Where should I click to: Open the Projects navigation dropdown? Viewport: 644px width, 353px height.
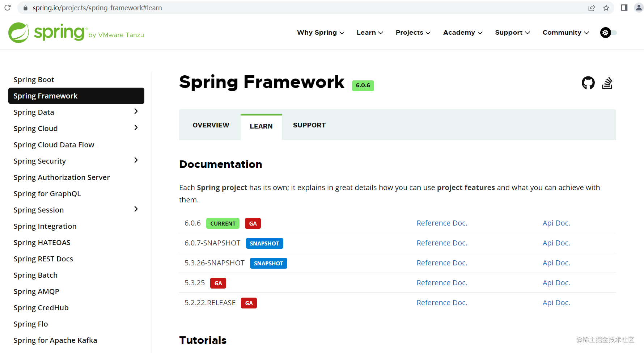(x=413, y=33)
